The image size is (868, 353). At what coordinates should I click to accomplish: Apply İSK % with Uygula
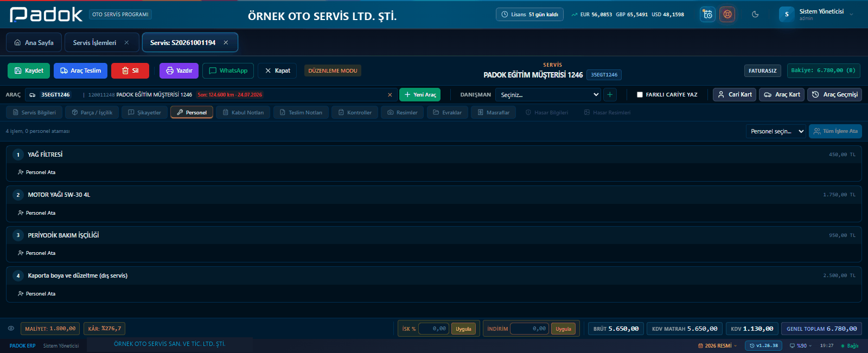point(463,329)
